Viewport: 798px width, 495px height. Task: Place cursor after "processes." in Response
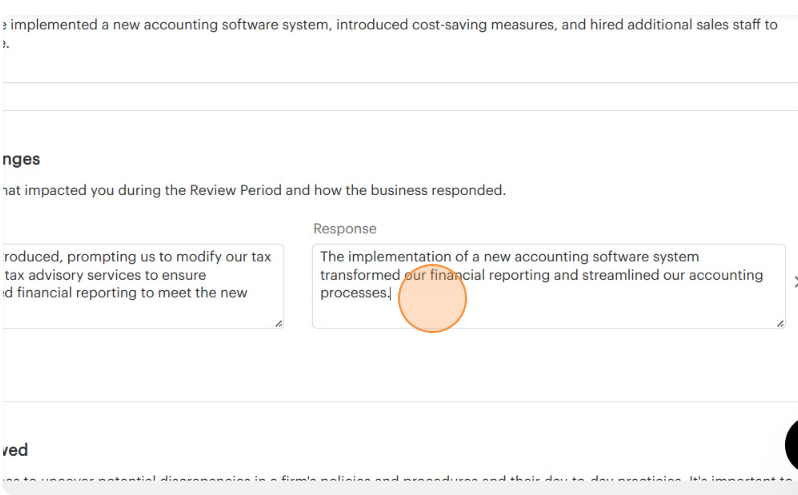click(390, 293)
